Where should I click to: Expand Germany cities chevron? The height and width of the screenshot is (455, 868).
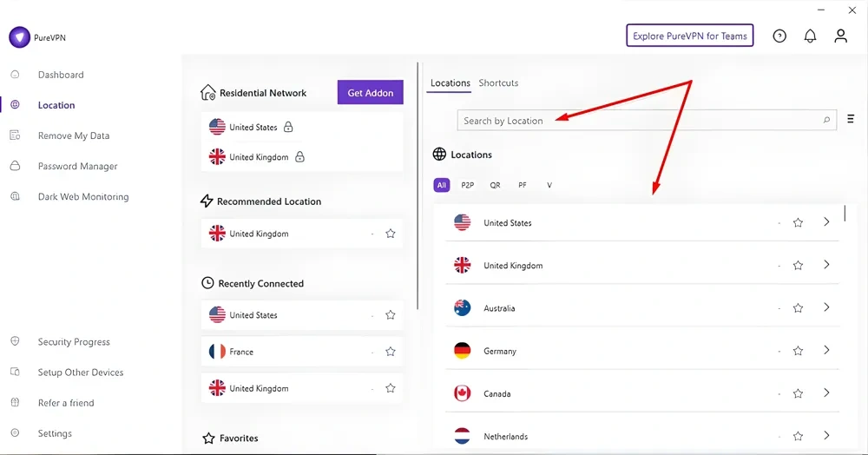tap(826, 350)
